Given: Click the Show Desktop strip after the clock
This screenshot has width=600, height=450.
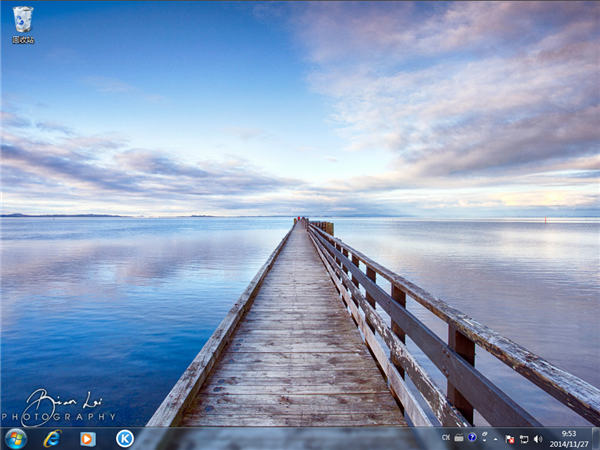Looking at the screenshot, I should tap(596, 438).
